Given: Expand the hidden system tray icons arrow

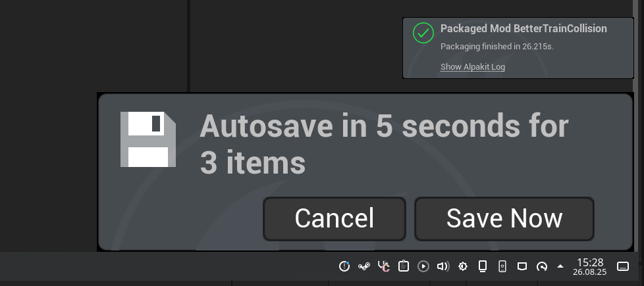Looking at the screenshot, I should tap(560, 266).
